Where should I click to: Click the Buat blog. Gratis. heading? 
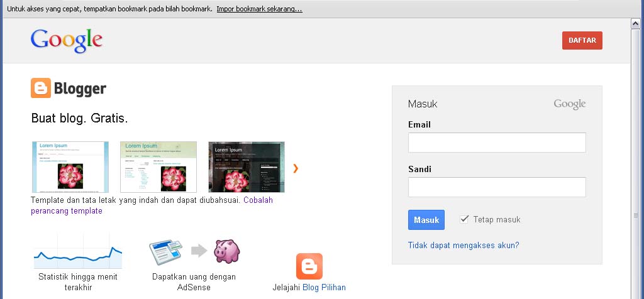[x=80, y=119]
